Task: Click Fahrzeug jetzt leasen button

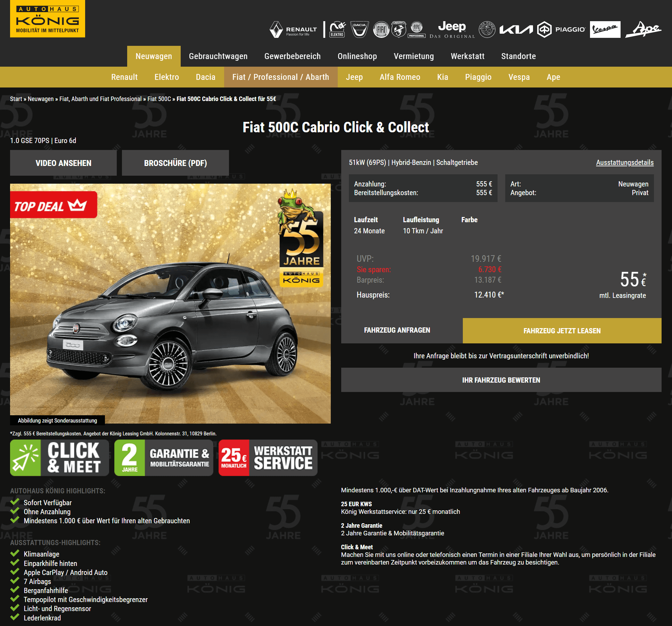Action: 562,331
